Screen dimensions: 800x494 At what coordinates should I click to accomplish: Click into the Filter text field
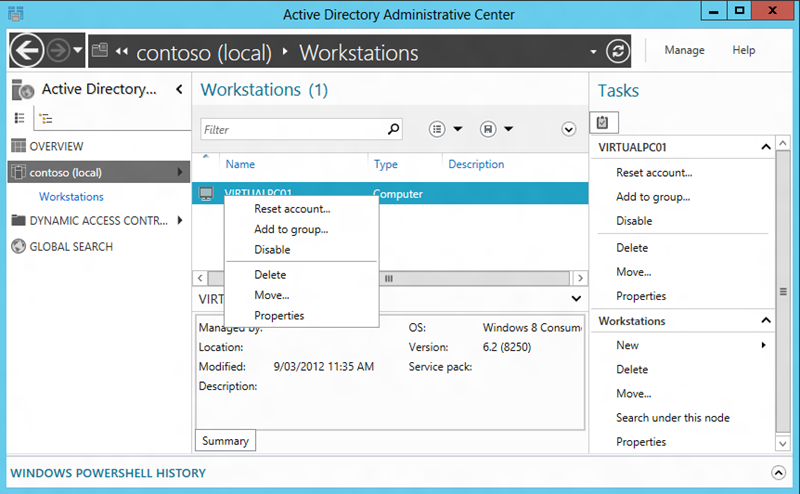point(292,129)
